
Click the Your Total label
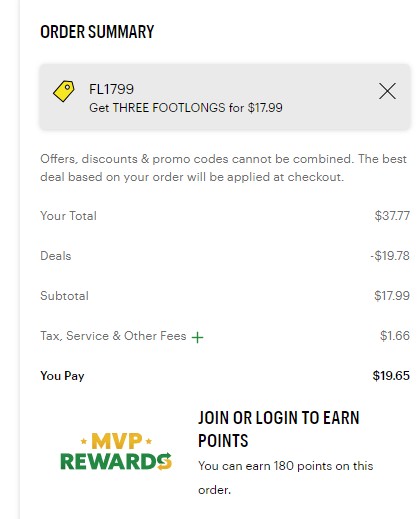[68, 216]
